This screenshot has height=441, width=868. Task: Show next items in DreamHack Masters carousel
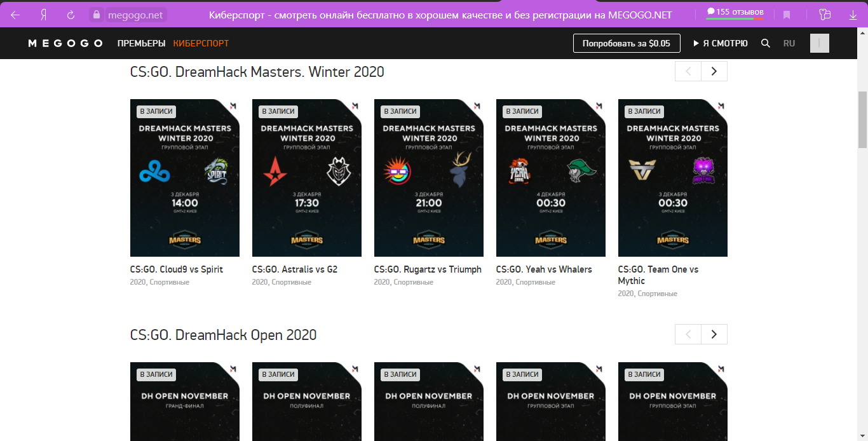pos(714,71)
